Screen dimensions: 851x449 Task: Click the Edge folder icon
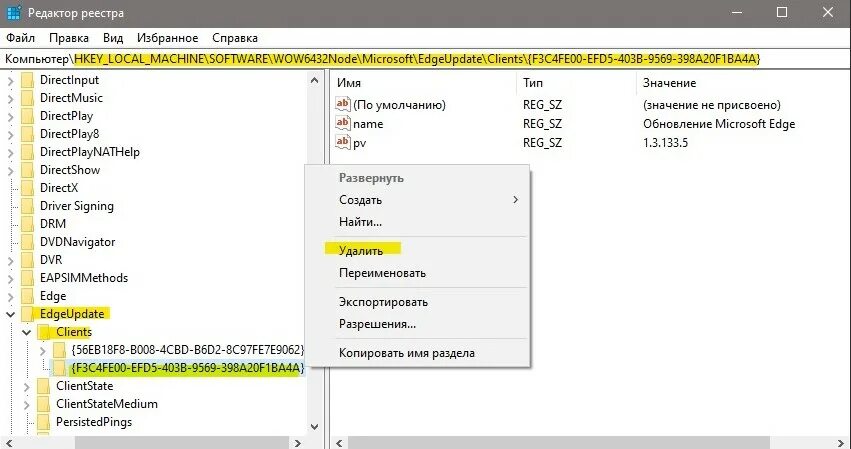point(27,296)
